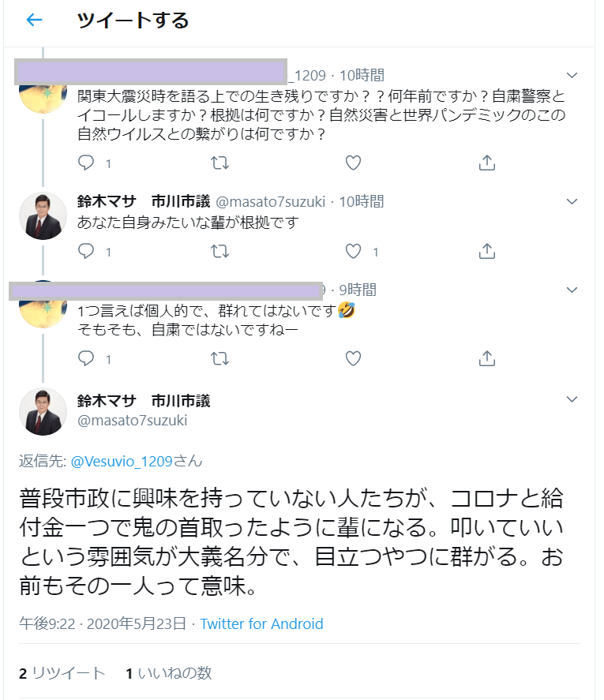This screenshot has width=604, height=700.
Task: Open the dropdown on 鈴木マサ's あなた自身 reply
Action: (x=572, y=201)
